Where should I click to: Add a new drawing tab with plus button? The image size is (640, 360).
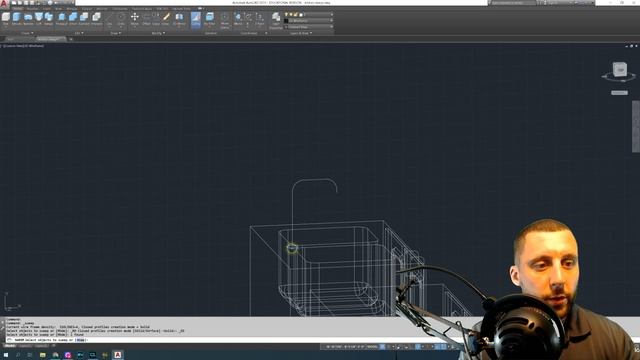[71, 39]
